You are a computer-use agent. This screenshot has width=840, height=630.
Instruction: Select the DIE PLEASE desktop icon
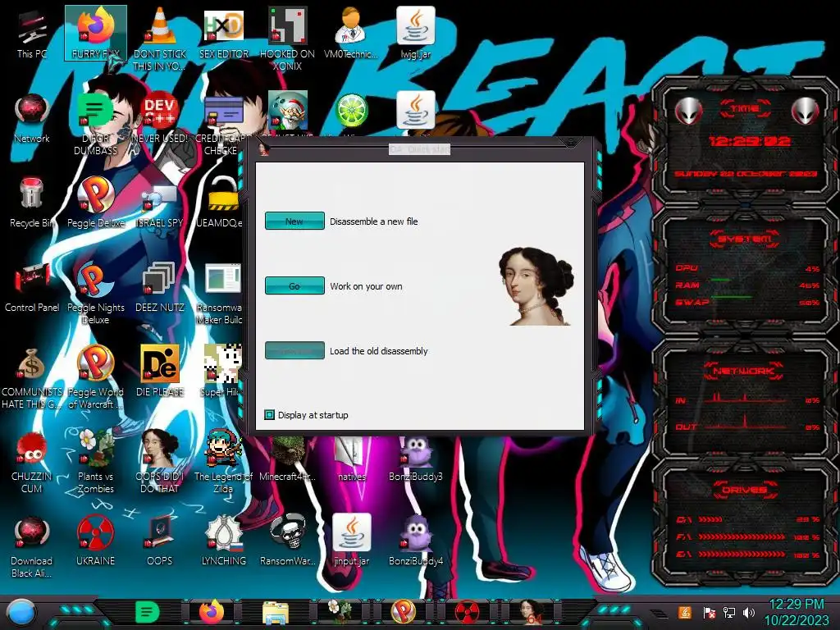(159, 372)
